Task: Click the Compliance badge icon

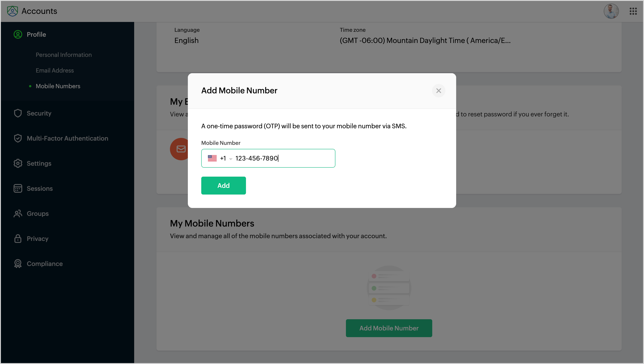Action: (18, 264)
